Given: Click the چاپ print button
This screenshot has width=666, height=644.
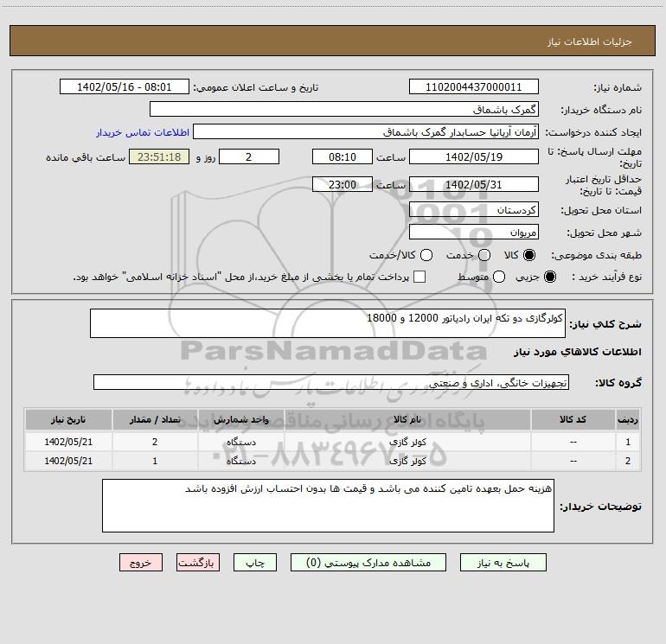Looking at the screenshot, I should pos(255,563).
